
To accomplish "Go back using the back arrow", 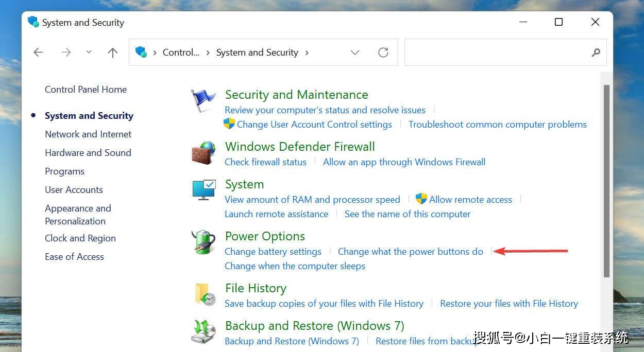I will [x=38, y=52].
